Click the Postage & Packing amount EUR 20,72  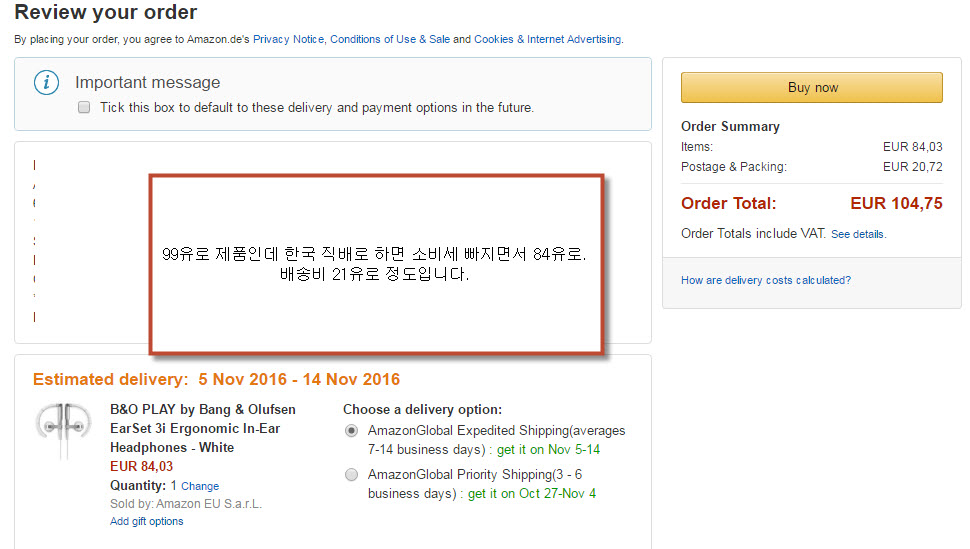[912, 167]
